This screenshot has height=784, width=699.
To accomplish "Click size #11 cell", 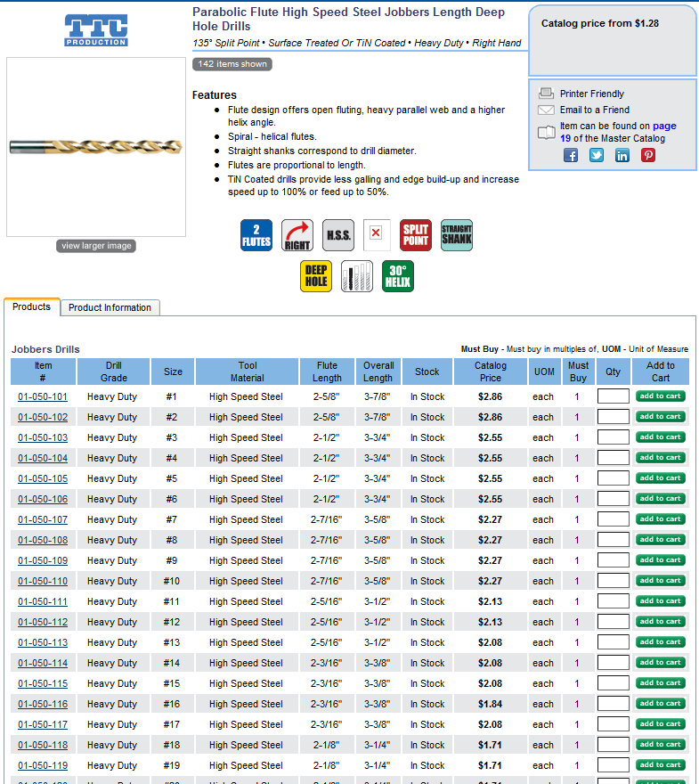I will pos(171,601).
